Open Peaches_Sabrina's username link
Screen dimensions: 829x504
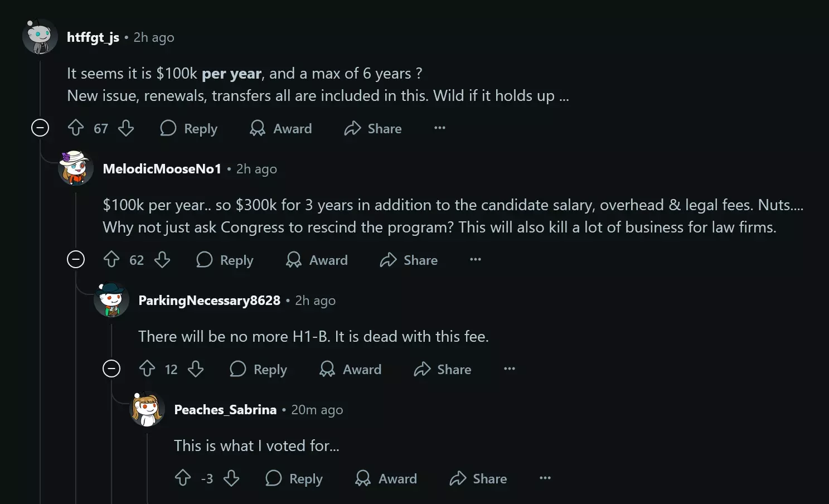tap(225, 410)
